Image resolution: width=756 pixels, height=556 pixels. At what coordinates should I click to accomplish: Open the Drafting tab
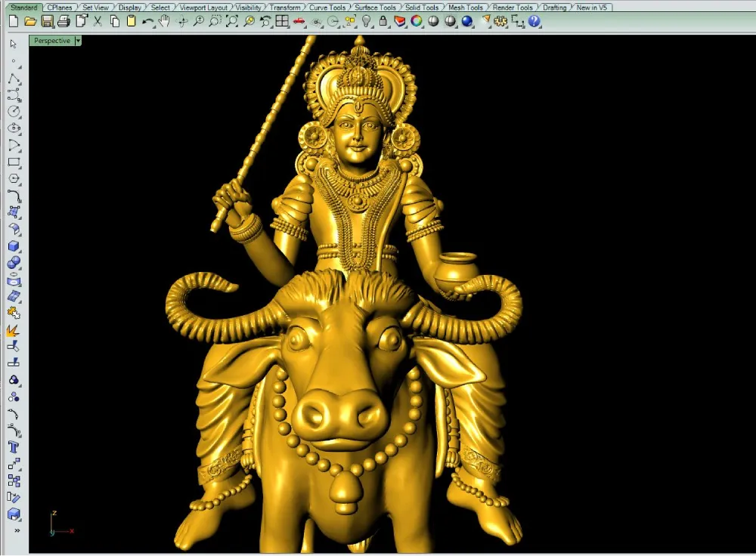click(554, 8)
